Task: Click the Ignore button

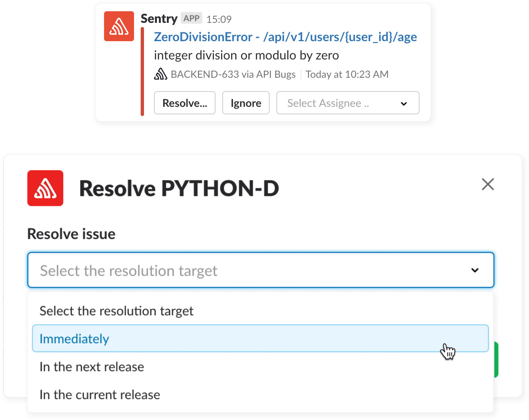Action: point(246,103)
